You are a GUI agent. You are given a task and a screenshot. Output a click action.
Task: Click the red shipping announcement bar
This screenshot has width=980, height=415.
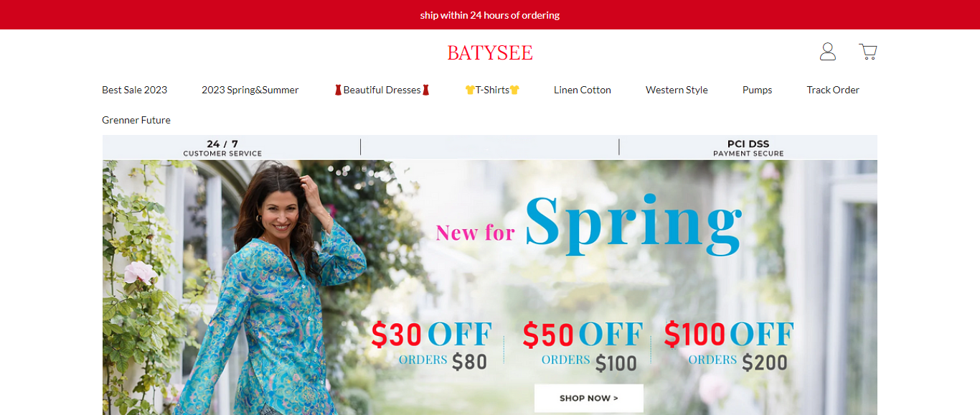point(490,14)
